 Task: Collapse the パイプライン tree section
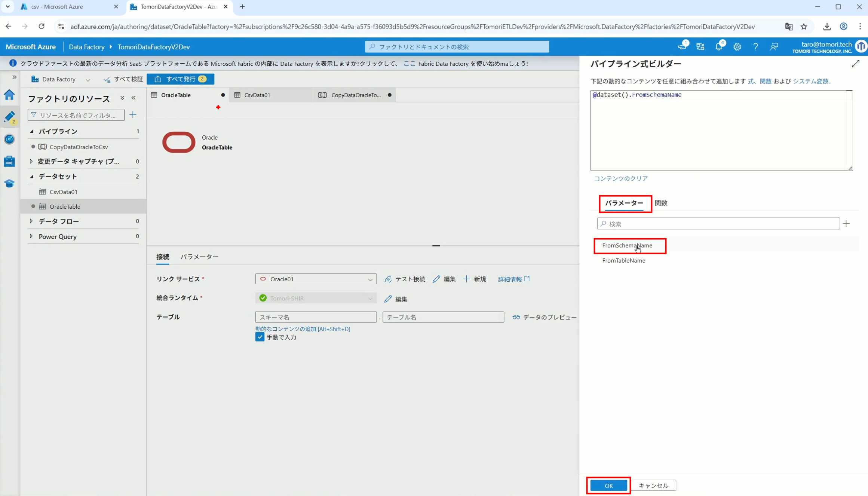click(x=32, y=131)
